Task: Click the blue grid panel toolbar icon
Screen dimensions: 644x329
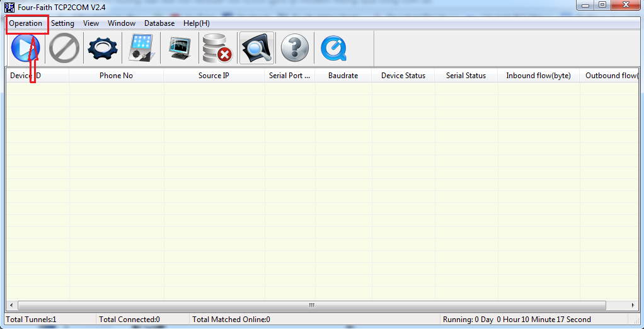Action: coord(141,49)
